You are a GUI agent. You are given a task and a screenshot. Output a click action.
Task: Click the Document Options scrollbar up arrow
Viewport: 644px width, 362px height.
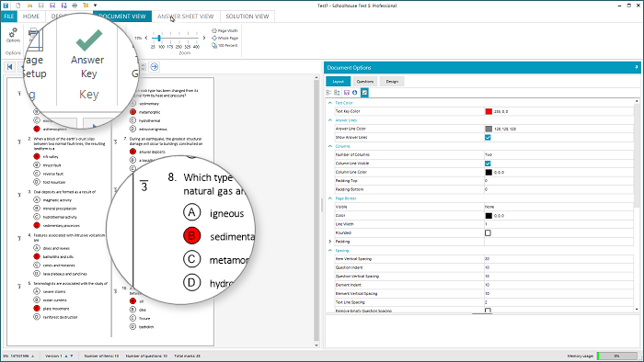637,101
